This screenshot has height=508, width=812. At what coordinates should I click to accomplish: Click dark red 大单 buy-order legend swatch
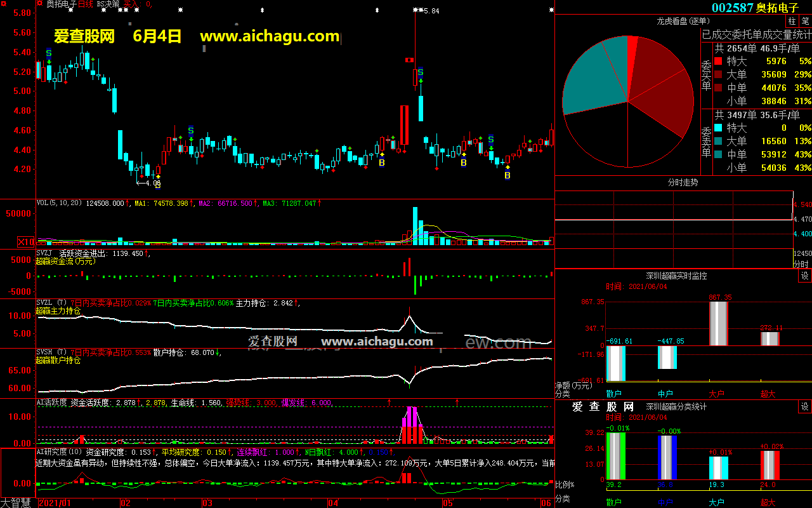coord(717,75)
